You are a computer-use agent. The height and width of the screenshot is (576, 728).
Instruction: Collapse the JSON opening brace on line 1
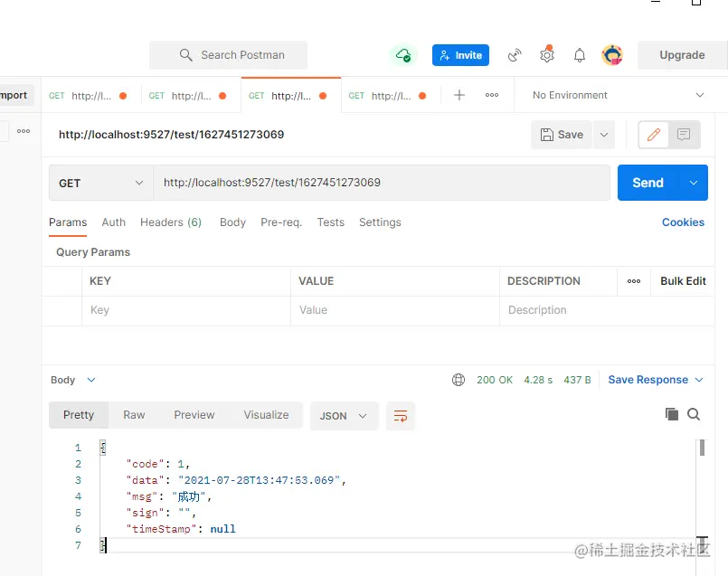(102, 448)
